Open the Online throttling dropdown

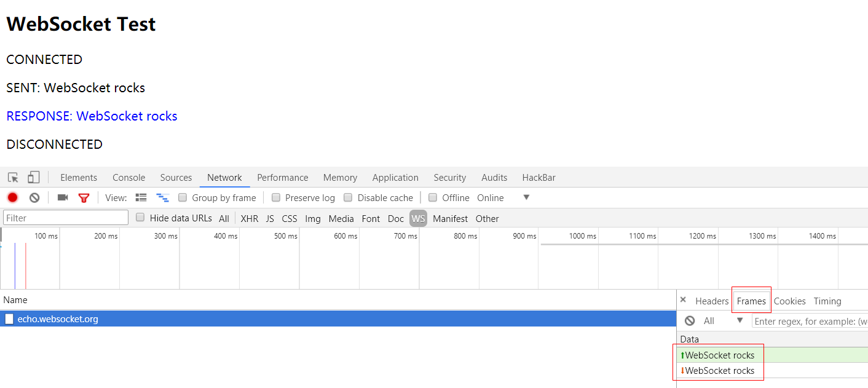pos(526,197)
